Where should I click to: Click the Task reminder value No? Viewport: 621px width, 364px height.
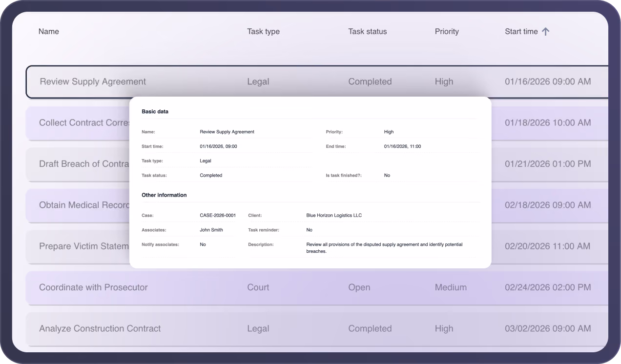tap(309, 230)
